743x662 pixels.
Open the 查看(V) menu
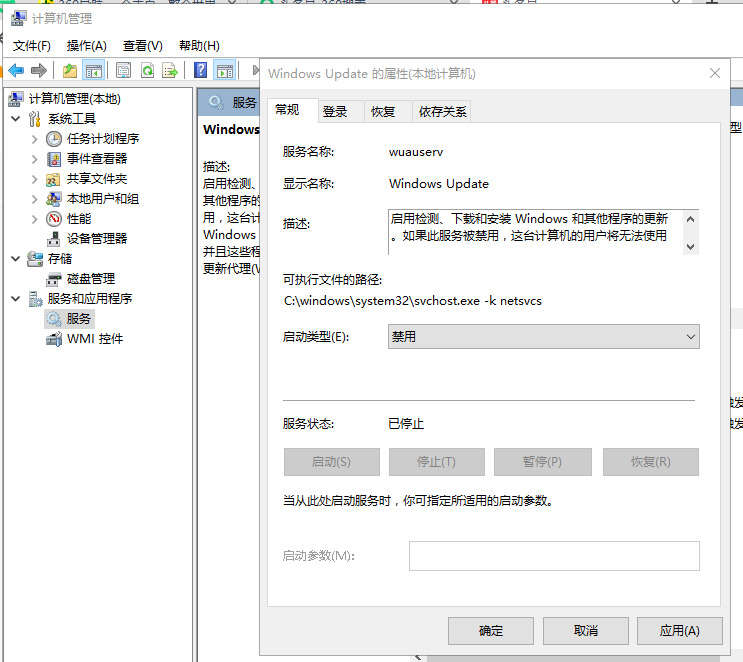click(x=143, y=46)
